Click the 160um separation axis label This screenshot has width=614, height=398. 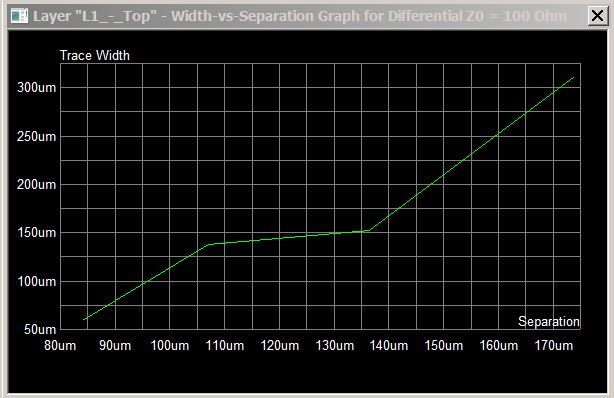pos(498,346)
